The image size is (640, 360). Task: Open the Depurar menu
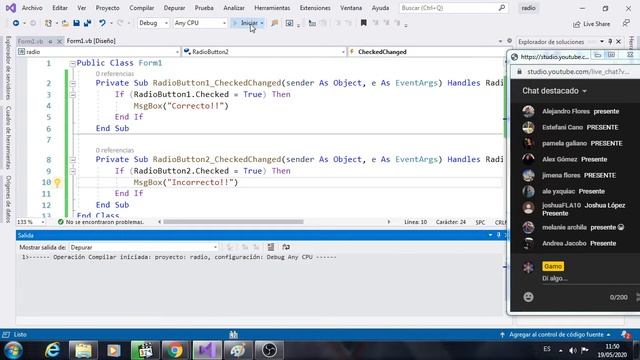click(174, 8)
